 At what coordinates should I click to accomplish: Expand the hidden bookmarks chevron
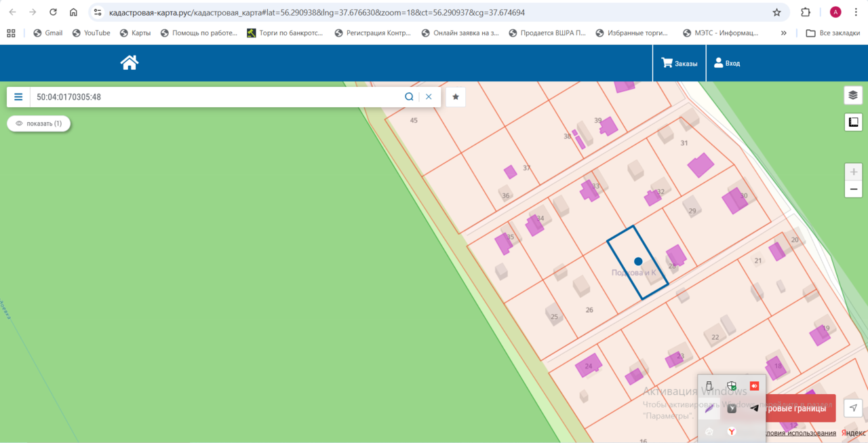[784, 33]
